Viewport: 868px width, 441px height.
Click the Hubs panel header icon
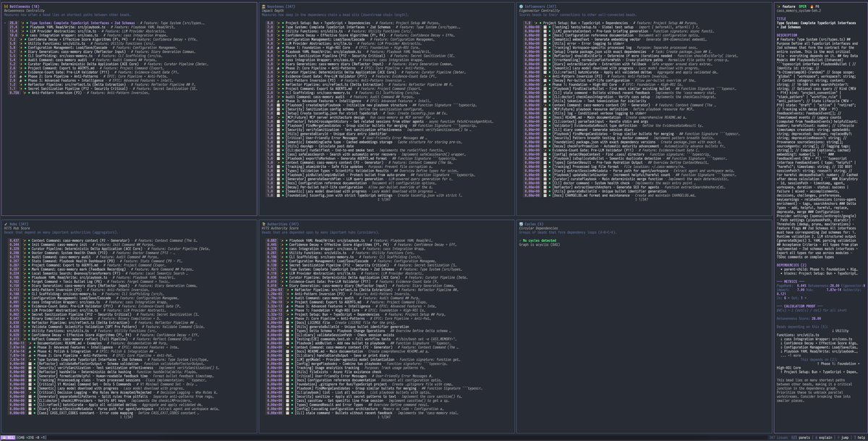6,224
